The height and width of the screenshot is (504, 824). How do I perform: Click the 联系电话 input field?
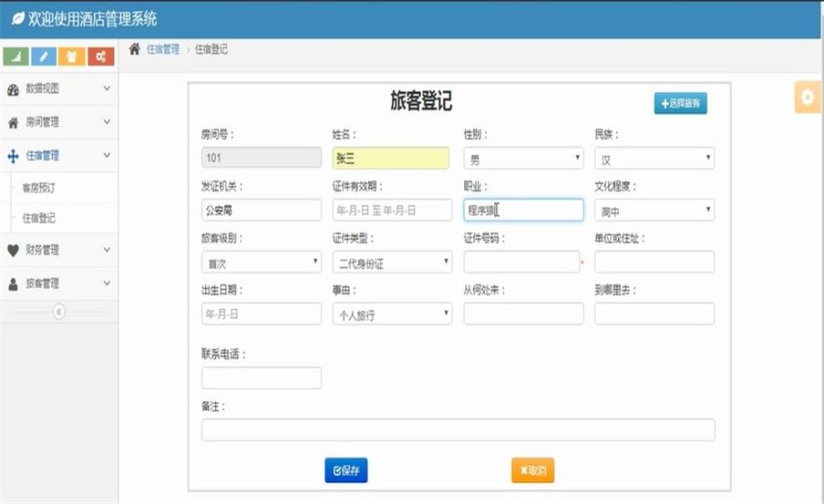pos(261,378)
